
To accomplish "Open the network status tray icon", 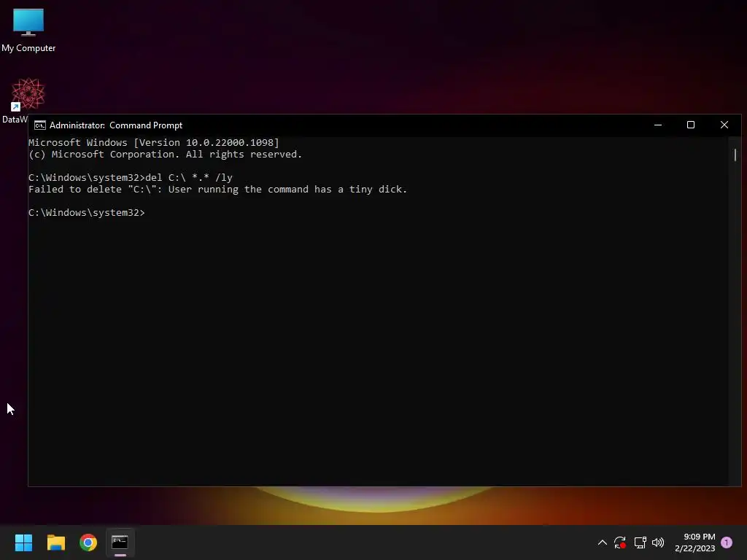I will (640, 542).
